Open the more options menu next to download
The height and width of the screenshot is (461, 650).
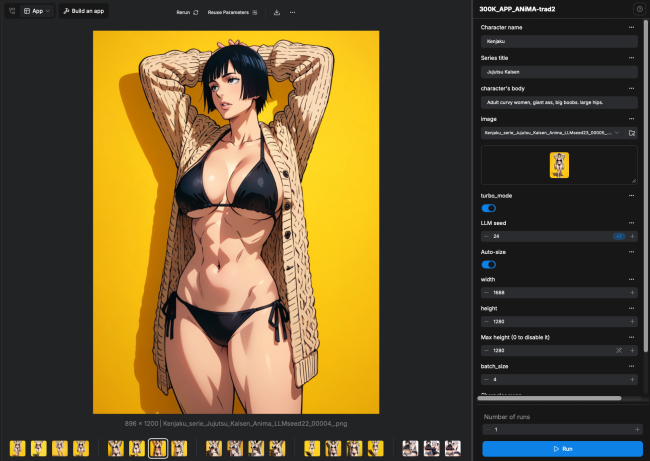[x=293, y=12]
